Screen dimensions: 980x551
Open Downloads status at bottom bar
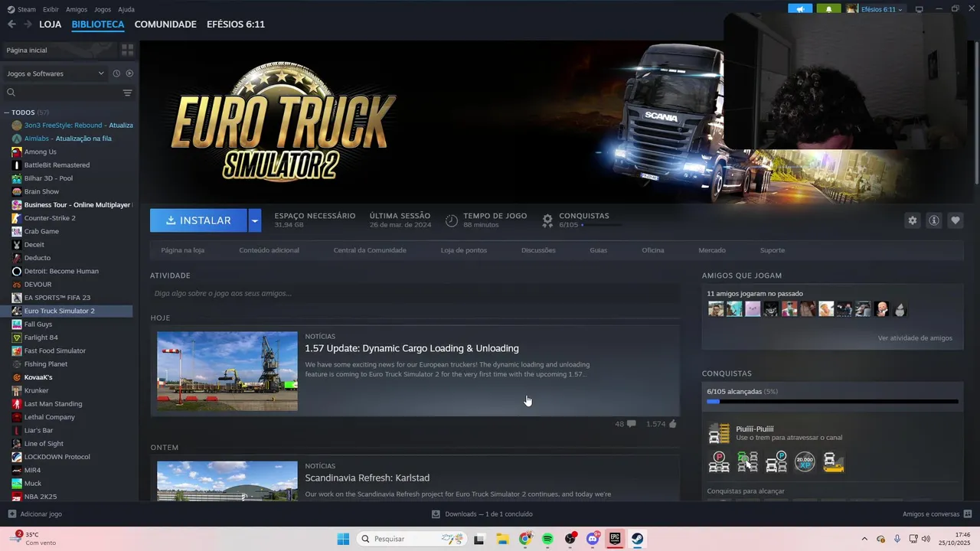(x=482, y=514)
